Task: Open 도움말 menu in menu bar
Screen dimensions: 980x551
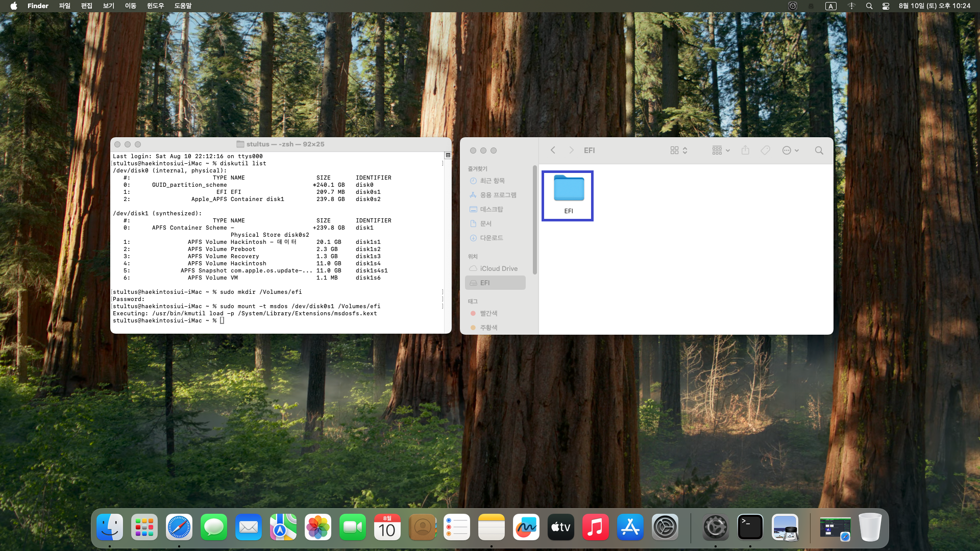Action: pos(183,6)
